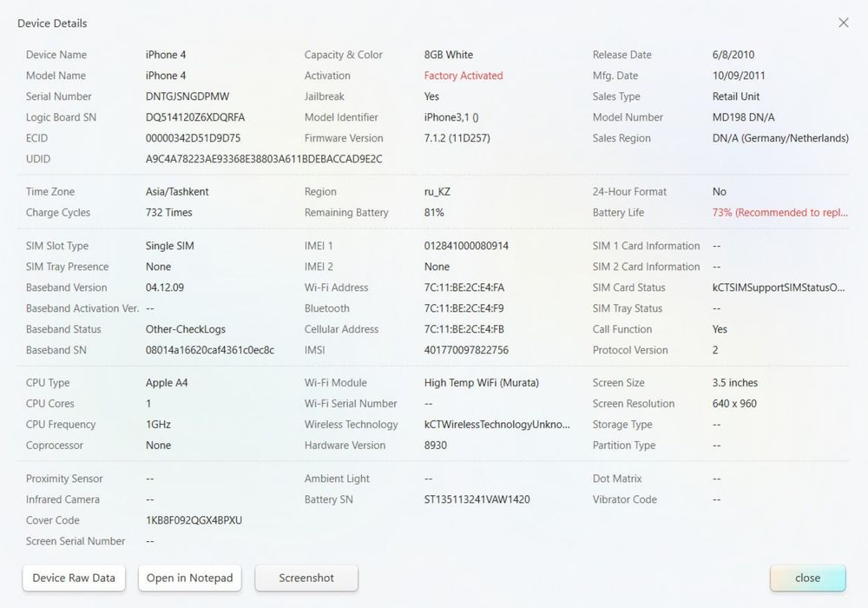Click Wi-Fi module High Temp WiFi (Murata)
Viewport: 868px width, 608px height.
coord(481,383)
